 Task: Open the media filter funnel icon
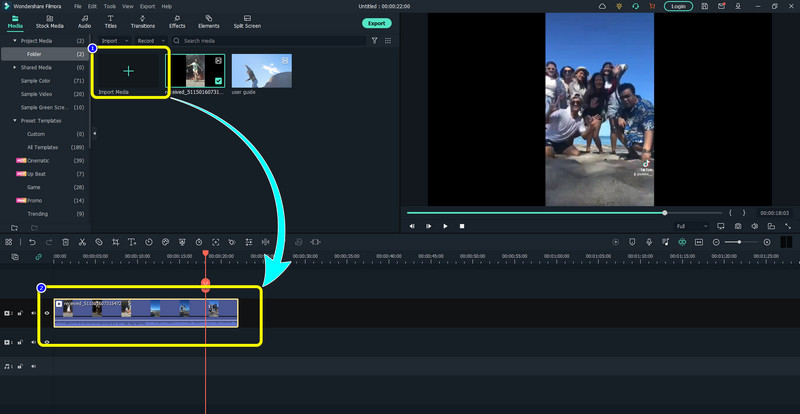click(375, 41)
